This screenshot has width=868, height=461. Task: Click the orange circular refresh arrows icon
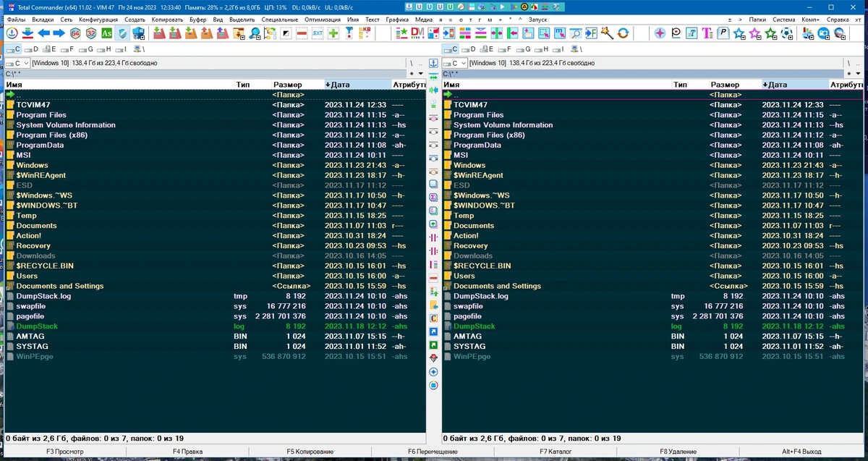(x=624, y=33)
